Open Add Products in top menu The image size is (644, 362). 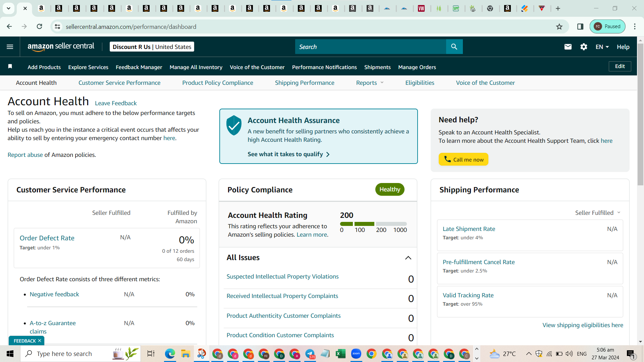coord(44,67)
